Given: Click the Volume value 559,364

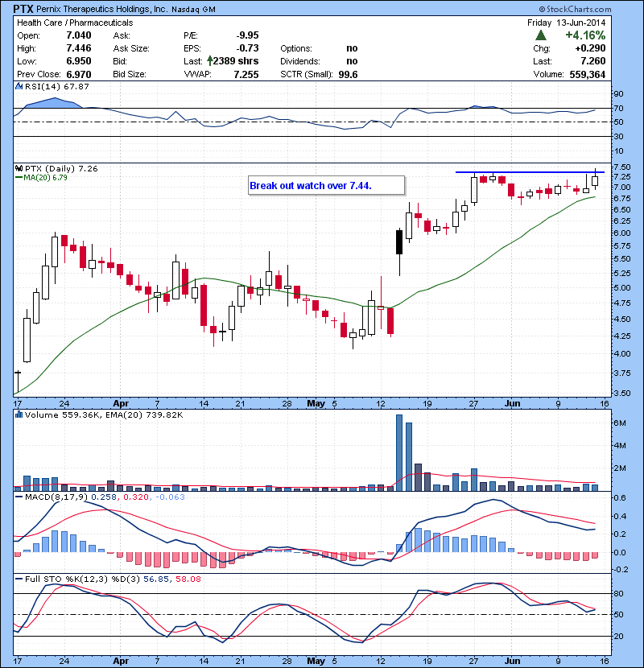Looking at the screenshot, I should [x=588, y=74].
